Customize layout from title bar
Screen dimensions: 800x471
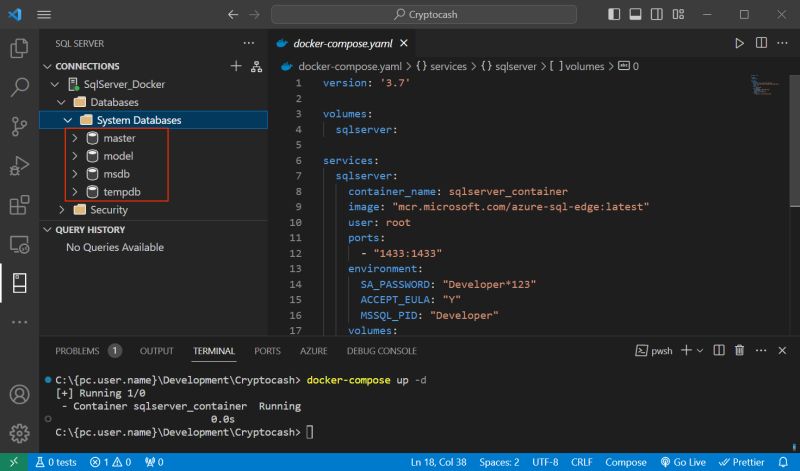[678, 14]
